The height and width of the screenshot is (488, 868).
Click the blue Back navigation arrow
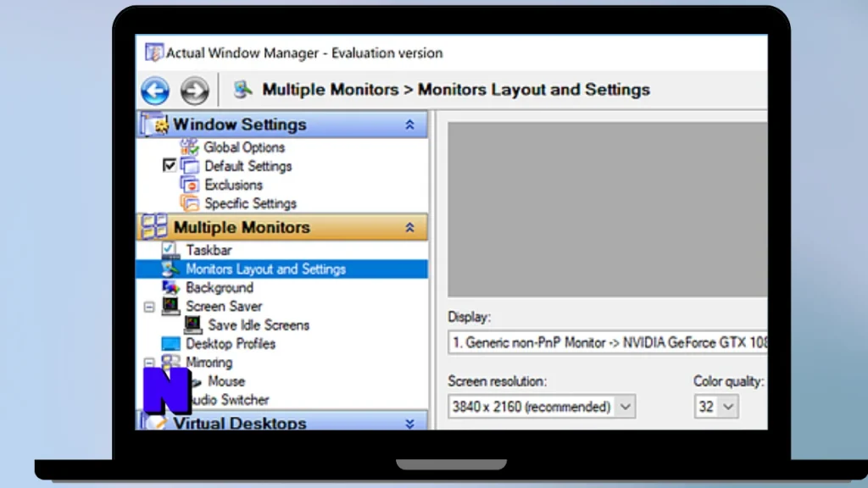click(x=155, y=90)
